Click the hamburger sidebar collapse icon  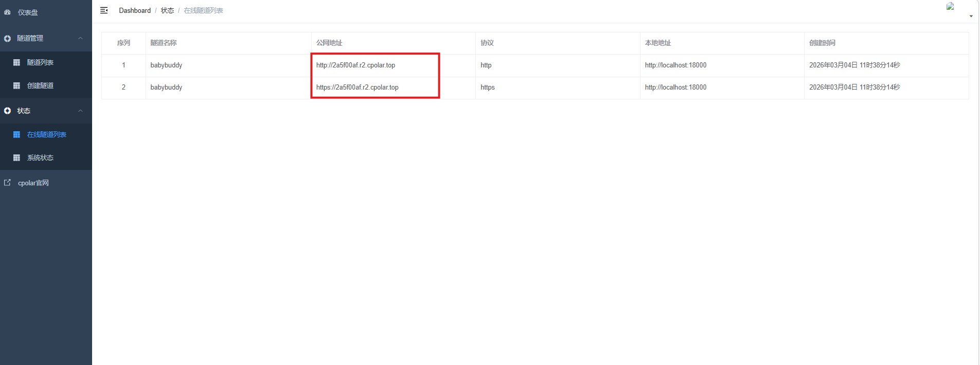[x=104, y=10]
